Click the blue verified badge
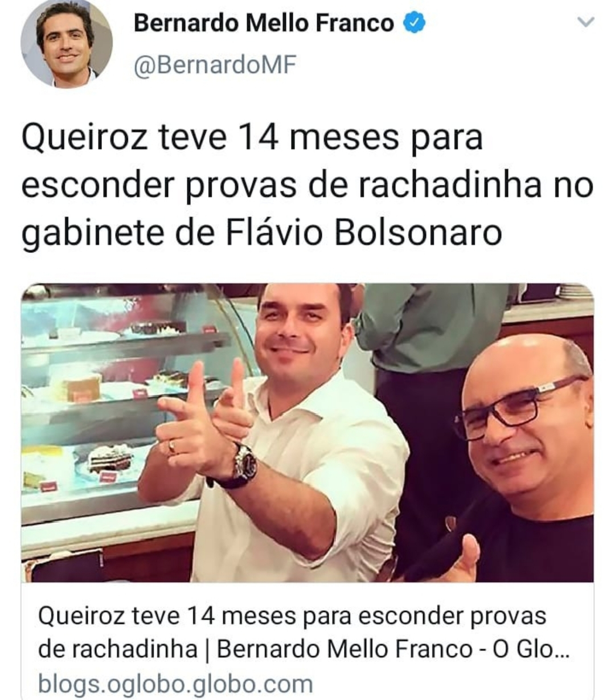 [414, 23]
